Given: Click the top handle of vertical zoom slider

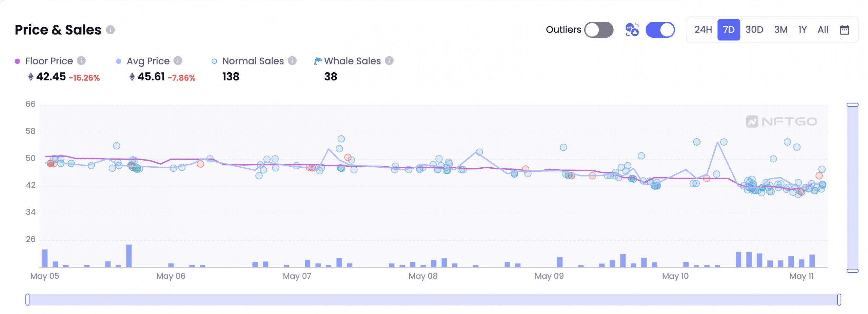Looking at the screenshot, I should pos(852,105).
